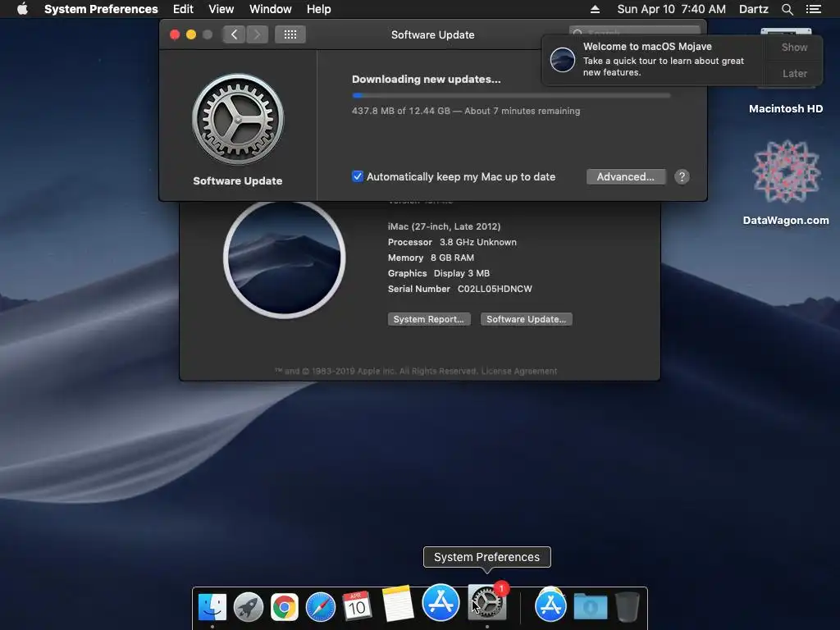
Task: Open Safari compass icon in Dock
Action: point(321,606)
